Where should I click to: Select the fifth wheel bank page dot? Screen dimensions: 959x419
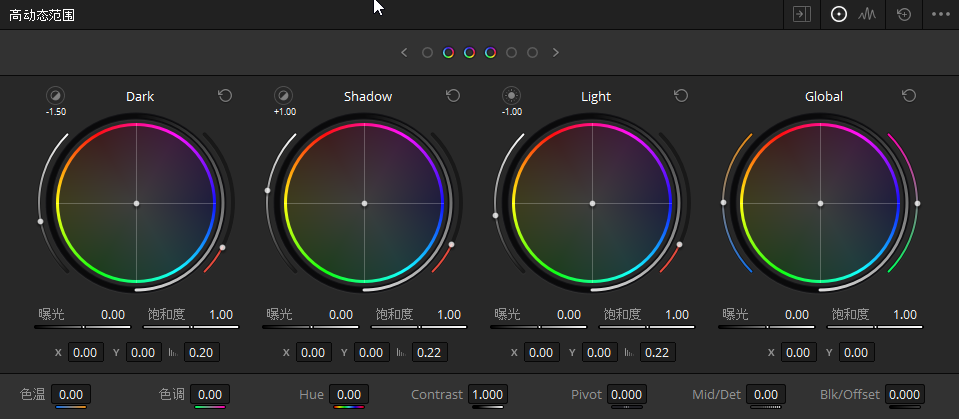512,52
